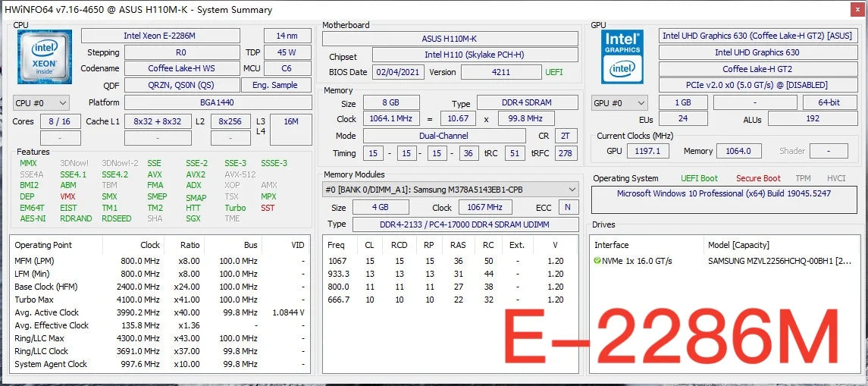Click the module Clock value 1067 MHz

[x=485, y=208]
